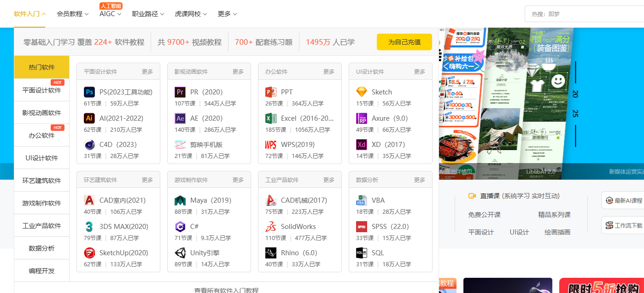Click 更多 in UI设计软件 card
Viewport: 644px width, 293px height.
420,72
